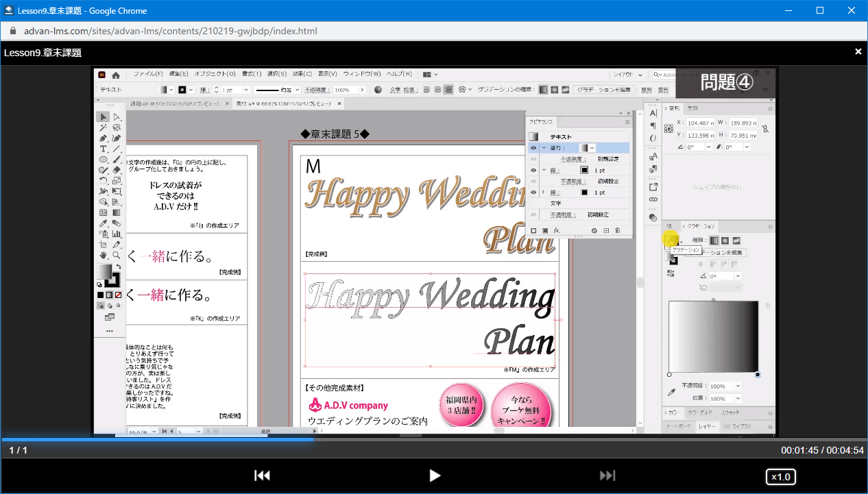Select the Eyedropper tool in the toolbox

pos(103,223)
